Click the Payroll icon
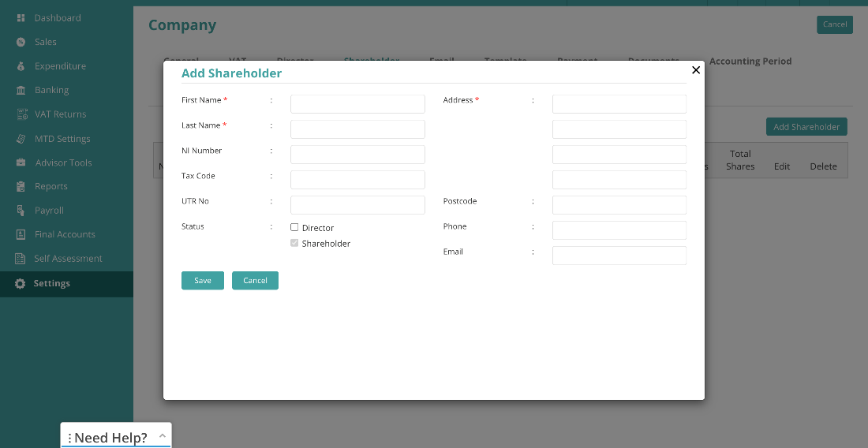 pyautogui.click(x=21, y=210)
